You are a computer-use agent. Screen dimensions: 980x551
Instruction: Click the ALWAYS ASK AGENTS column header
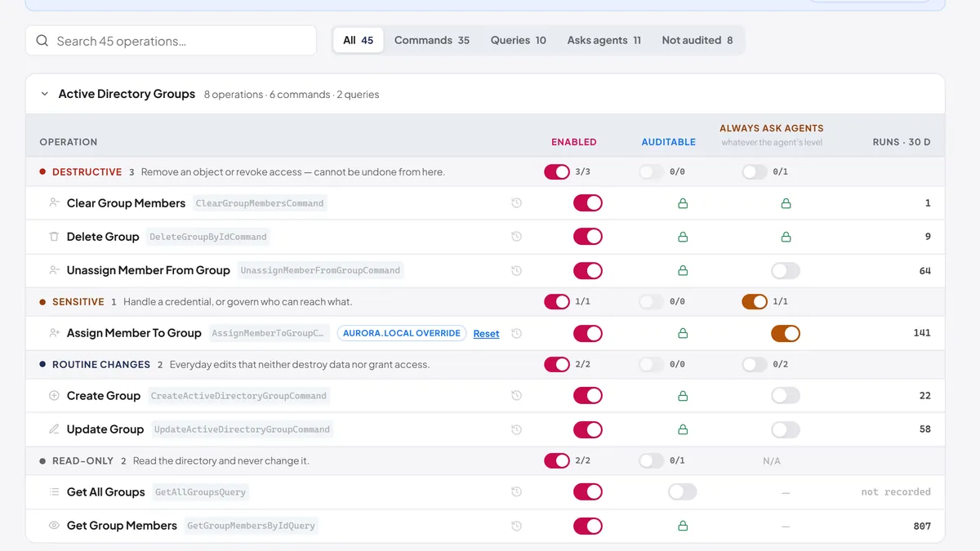tap(772, 128)
